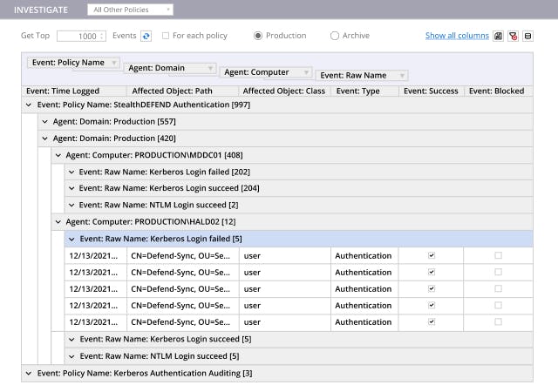Click the Show all columns link
This screenshot has width=558, height=392.
[x=457, y=36]
